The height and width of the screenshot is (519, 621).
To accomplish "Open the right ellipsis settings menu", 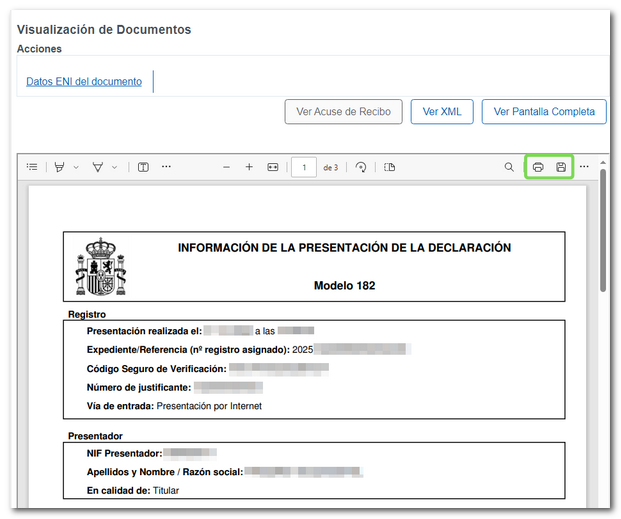I will tap(584, 167).
